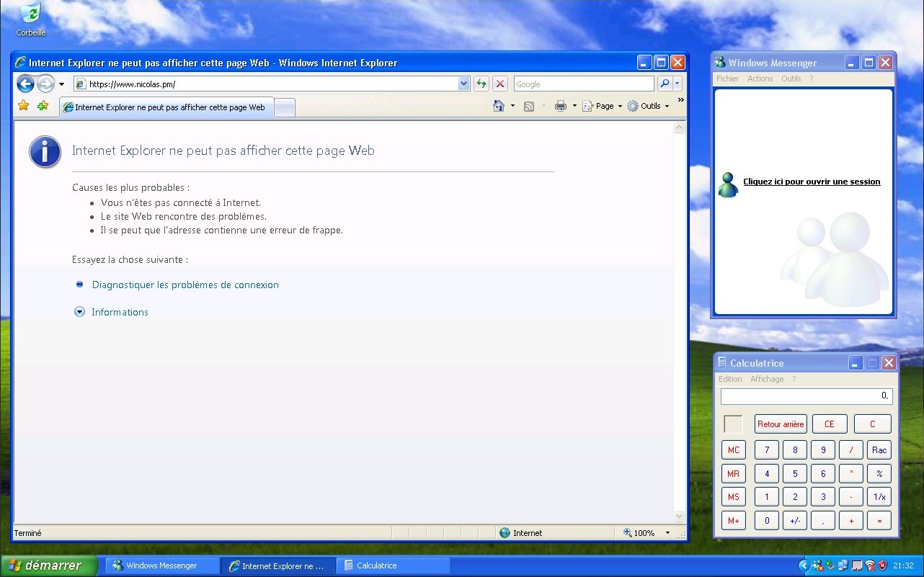924x577 pixels.
Task: Click the 100% zoom level button
Action: click(x=639, y=533)
